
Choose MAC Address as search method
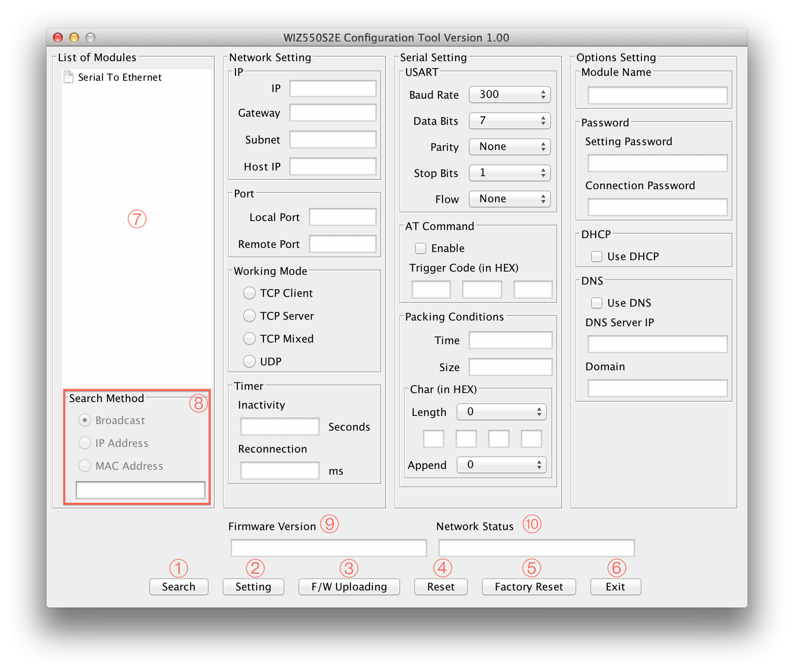click(x=85, y=466)
